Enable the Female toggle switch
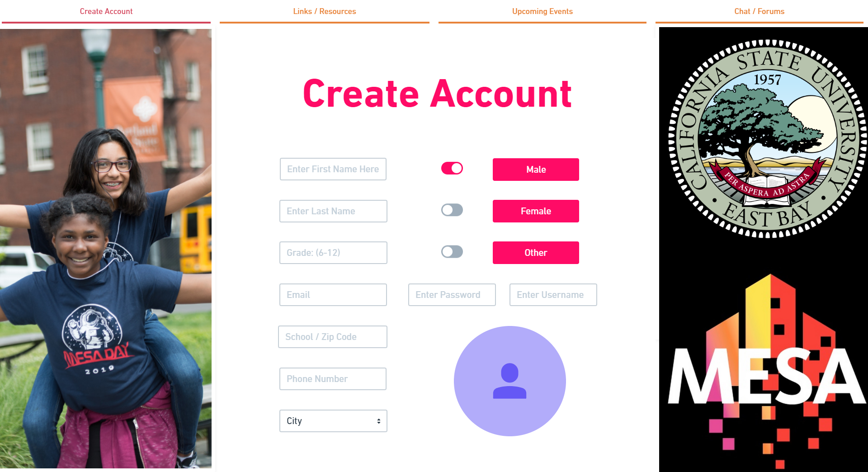 452,210
